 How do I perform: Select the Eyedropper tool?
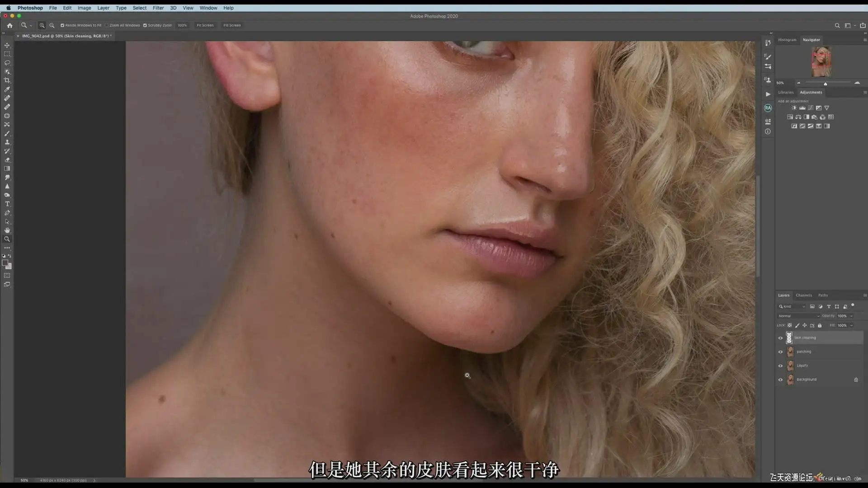coord(7,89)
